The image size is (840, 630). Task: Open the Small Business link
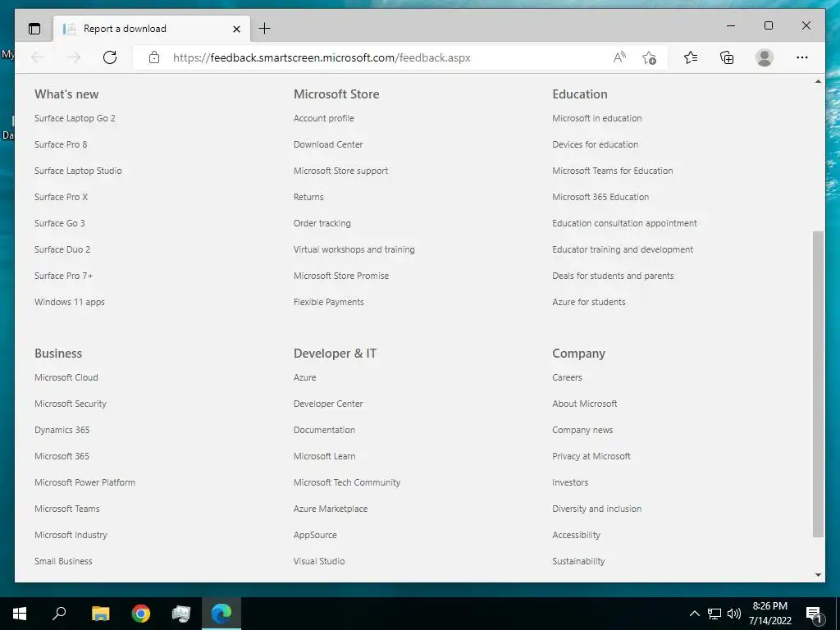(63, 561)
